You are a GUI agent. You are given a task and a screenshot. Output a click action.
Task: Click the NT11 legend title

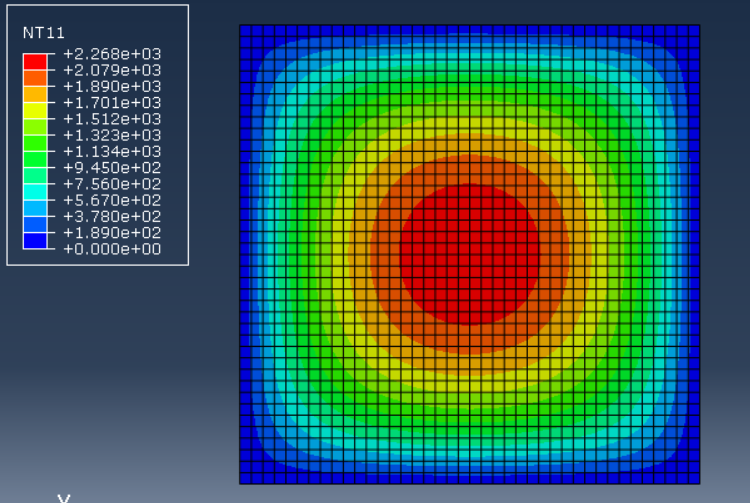[44, 33]
